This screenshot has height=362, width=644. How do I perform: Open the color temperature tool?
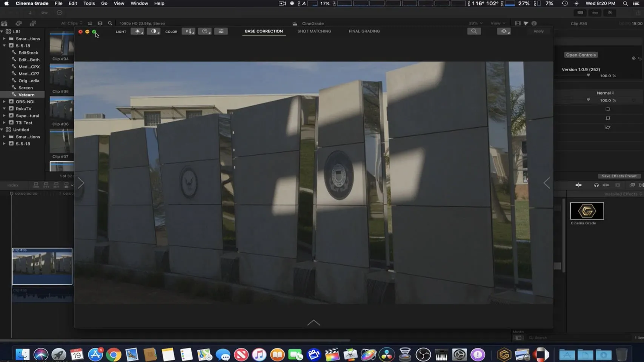click(188, 31)
